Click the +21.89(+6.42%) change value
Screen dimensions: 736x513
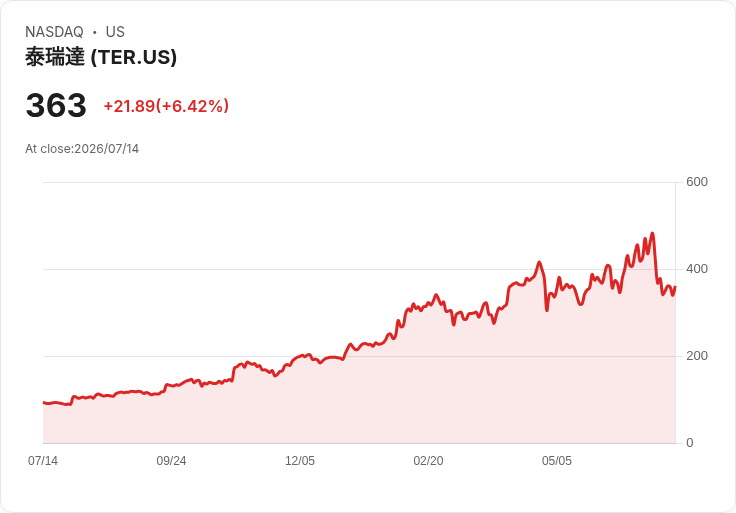[166, 106]
